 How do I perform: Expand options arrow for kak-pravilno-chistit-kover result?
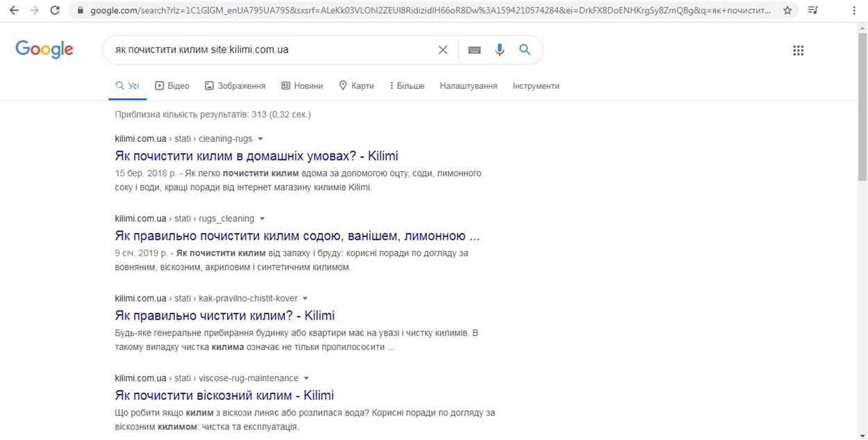pyautogui.click(x=306, y=299)
